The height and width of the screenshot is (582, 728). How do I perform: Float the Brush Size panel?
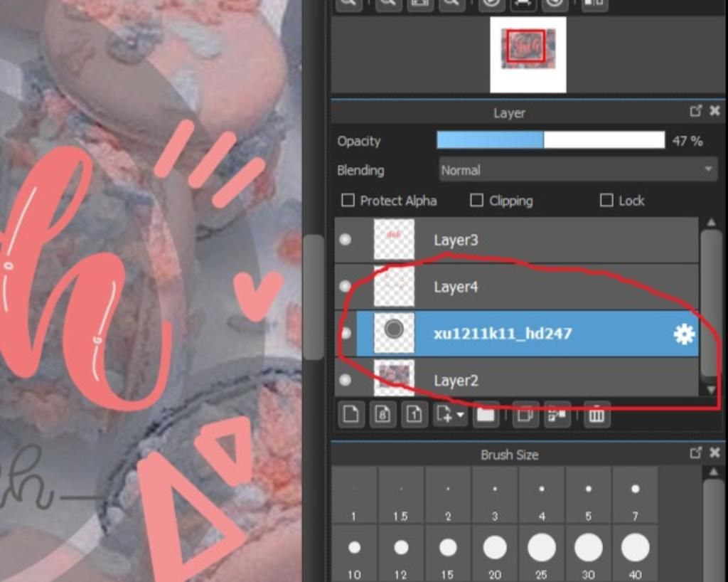click(x=695, y=453)
